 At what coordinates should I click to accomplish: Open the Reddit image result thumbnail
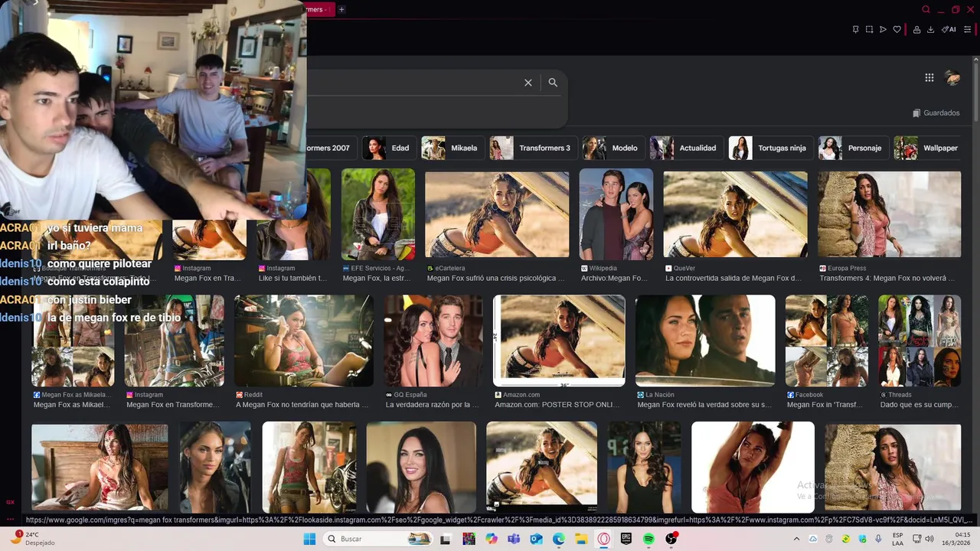304,341
